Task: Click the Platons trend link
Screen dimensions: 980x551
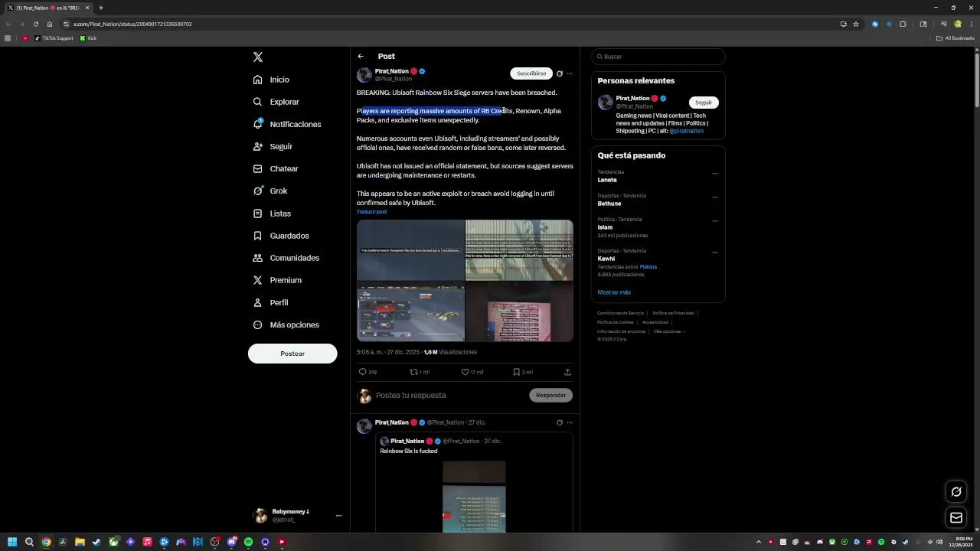Action: point(648,267)
